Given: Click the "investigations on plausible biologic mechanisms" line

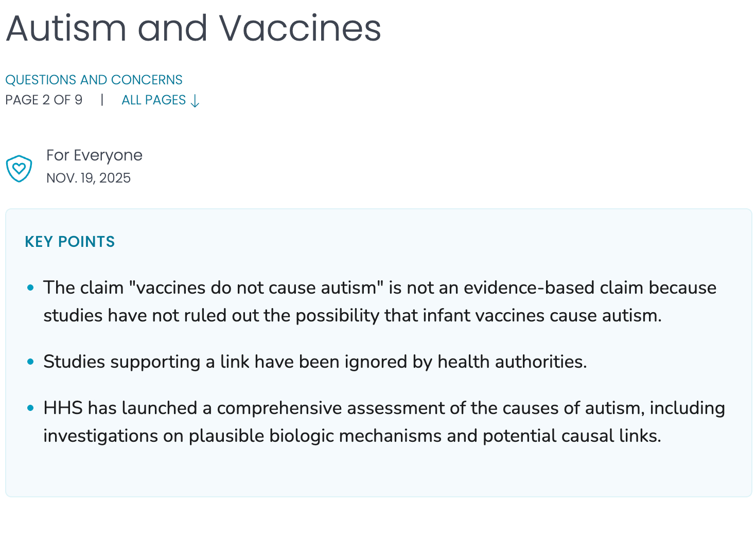Looking at the screenshot, I should click(352, 436).
